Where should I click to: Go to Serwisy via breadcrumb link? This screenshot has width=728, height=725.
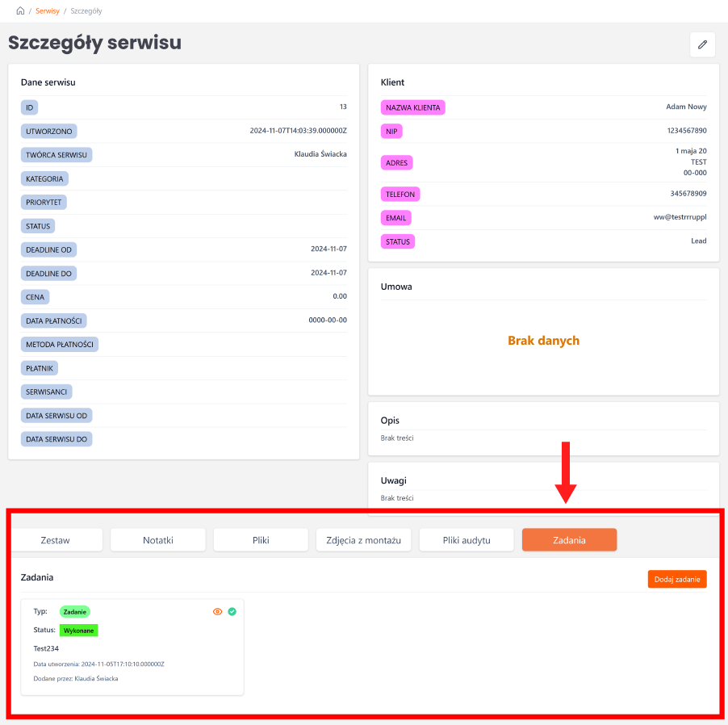click(x=48, y=11)
